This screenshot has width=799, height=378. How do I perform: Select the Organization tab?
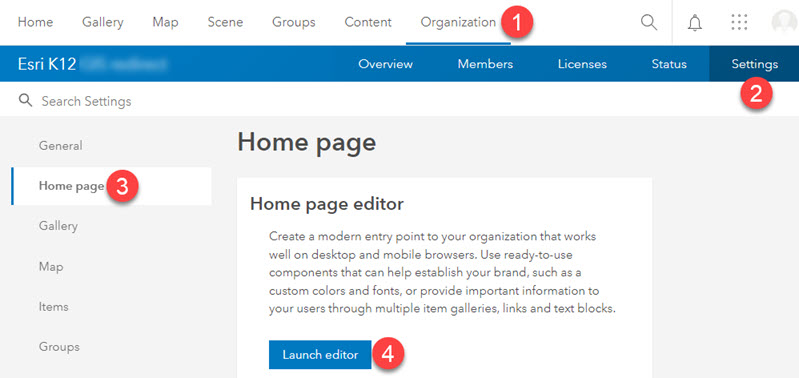pyautogui.click(x=458, y=22)
